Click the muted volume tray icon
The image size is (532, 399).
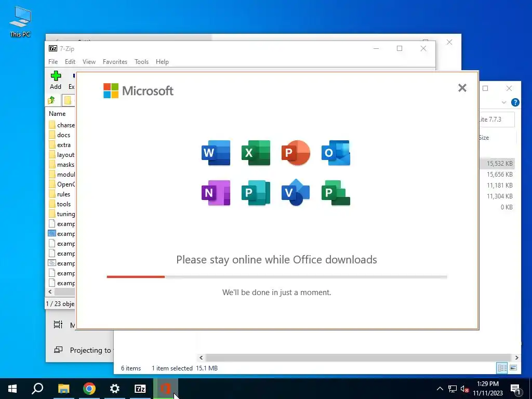(464, 389)
